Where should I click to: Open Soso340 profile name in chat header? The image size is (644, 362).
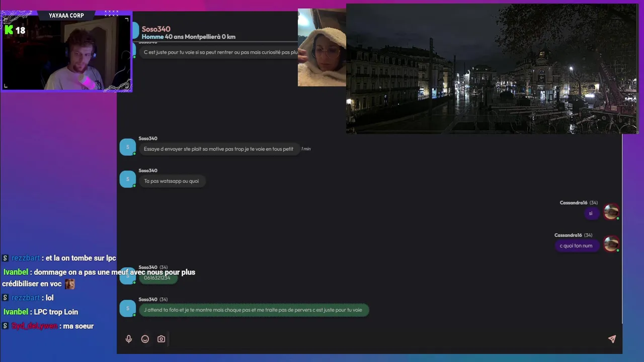156,29
